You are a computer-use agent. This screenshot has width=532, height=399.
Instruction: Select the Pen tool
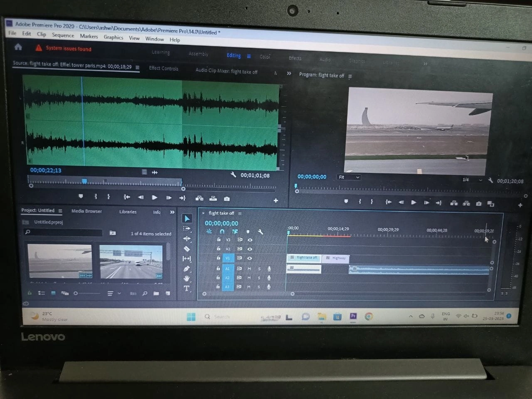coord(187,268)
